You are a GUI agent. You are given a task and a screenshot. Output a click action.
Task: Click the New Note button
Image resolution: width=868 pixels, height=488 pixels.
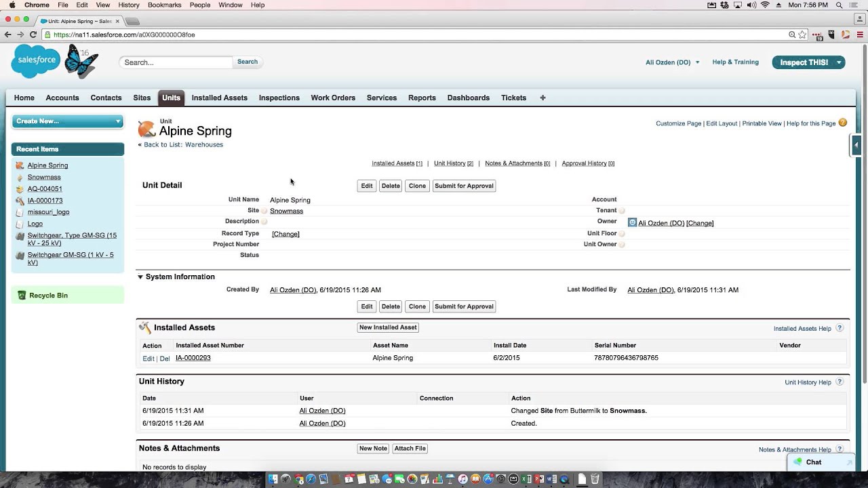(373, 449)
